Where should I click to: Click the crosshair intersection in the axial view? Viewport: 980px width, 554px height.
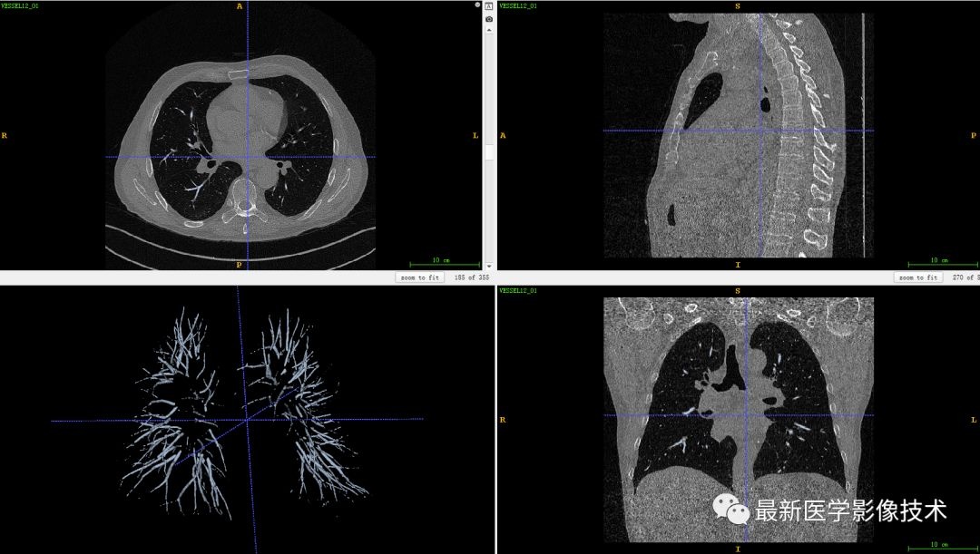tap(248, 157)
